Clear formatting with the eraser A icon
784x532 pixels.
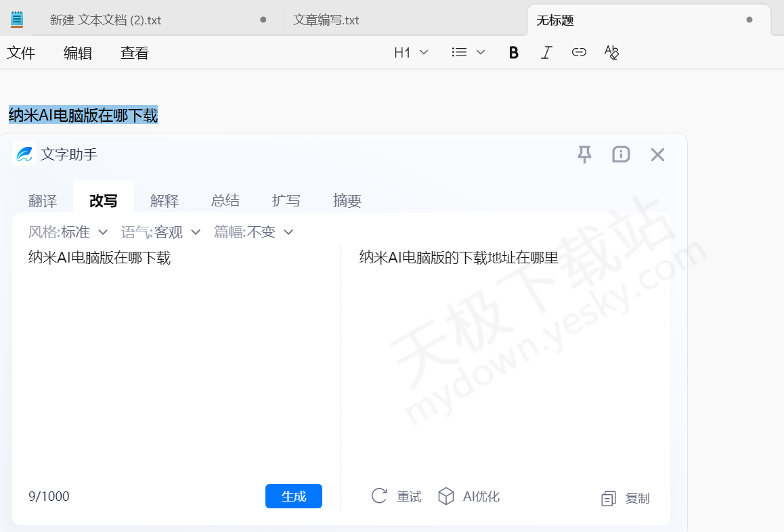(x=611, y=52)
